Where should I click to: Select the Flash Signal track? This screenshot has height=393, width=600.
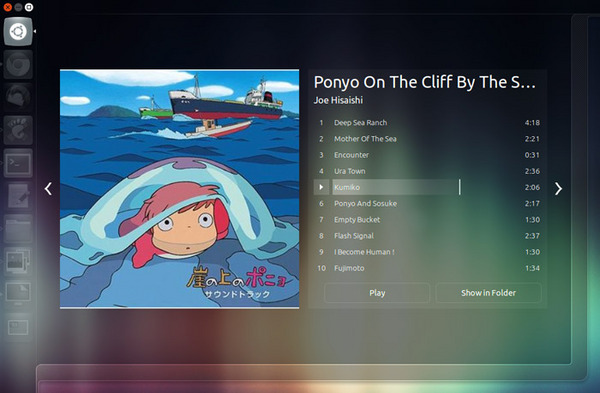pos(428,236)
